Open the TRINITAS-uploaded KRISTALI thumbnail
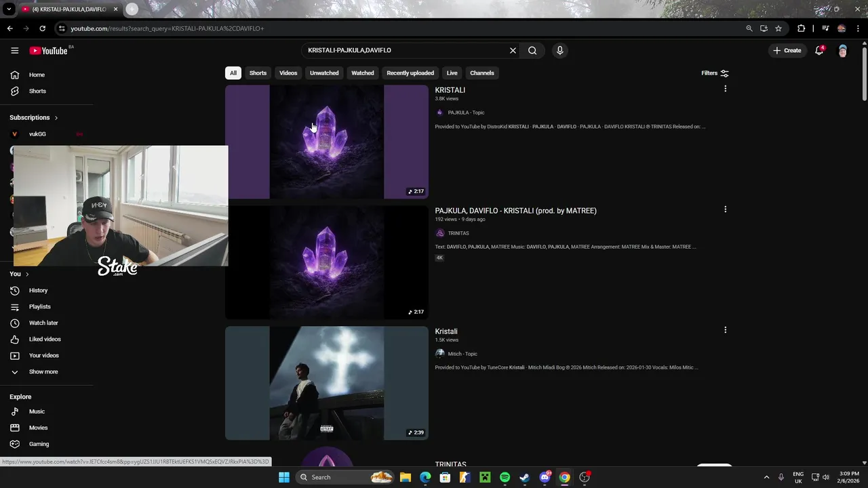This screenshot has height=488, width=868. [327, 262]
